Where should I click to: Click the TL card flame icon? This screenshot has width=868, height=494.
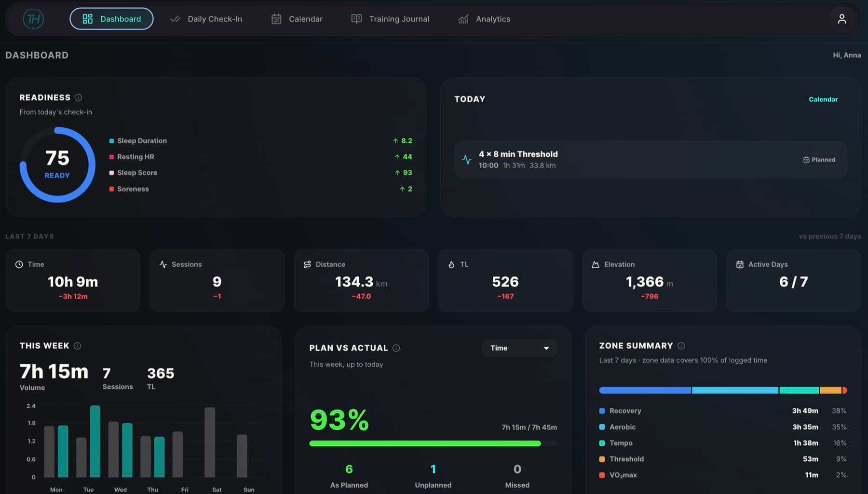point(451,264)
